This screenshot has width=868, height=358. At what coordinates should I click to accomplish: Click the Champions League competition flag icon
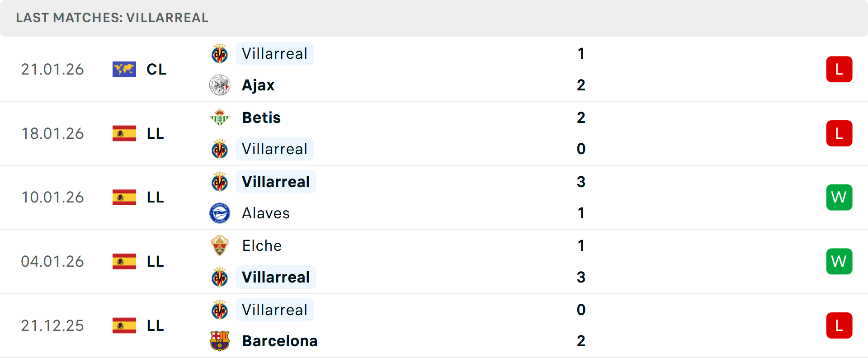(x=124, y=69)
